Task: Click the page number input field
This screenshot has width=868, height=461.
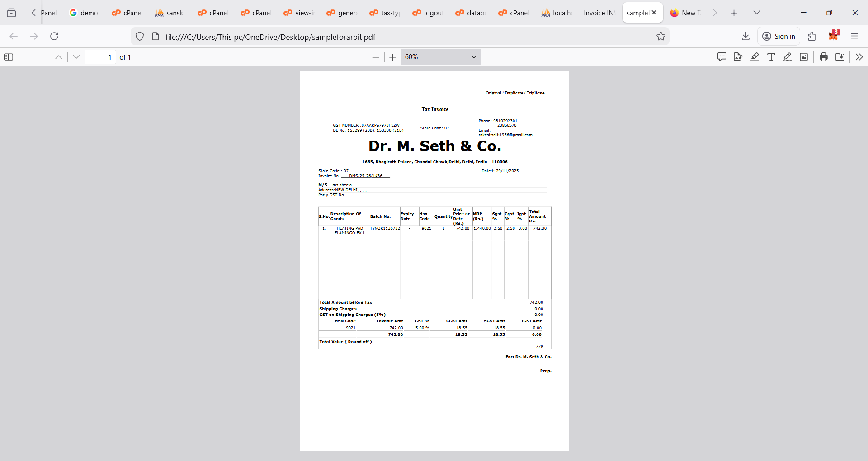Action: click(x=100, y=57)
